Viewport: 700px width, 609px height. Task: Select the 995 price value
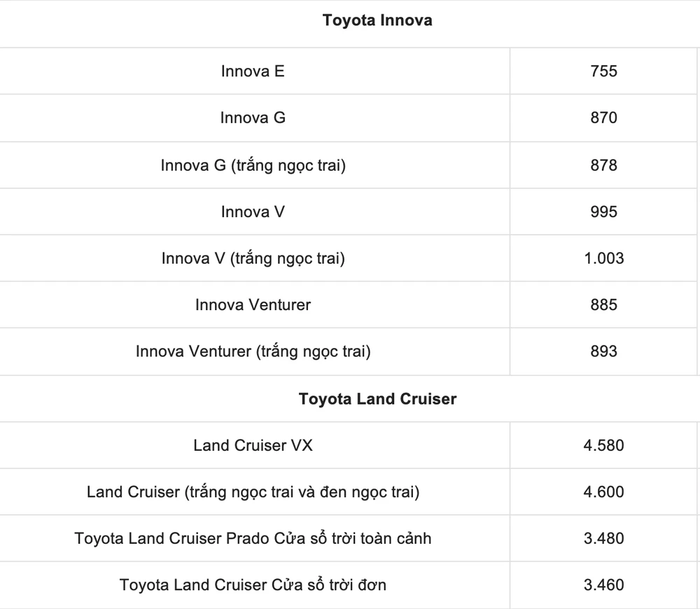coord(603,211)
